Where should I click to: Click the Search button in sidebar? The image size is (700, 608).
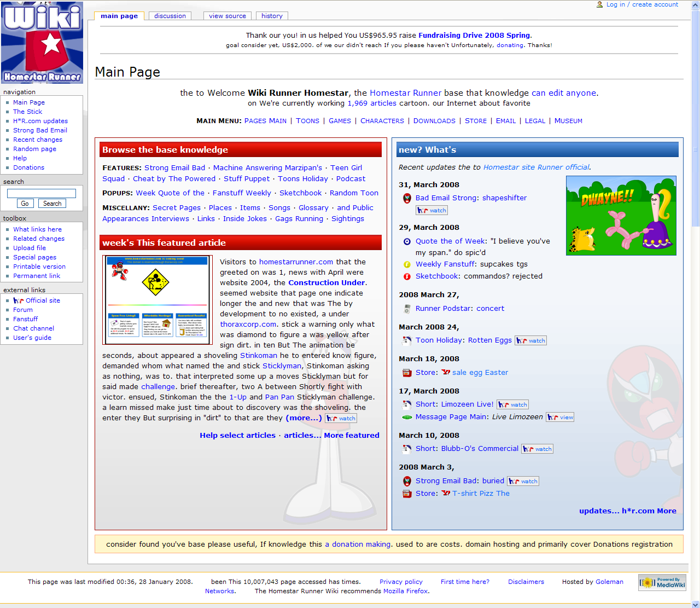tap(52, 204)
